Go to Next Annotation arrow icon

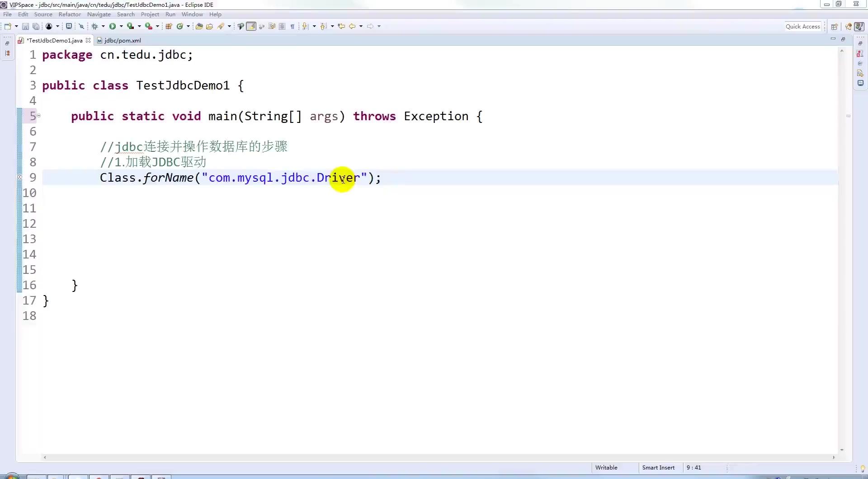pos(305,26)
